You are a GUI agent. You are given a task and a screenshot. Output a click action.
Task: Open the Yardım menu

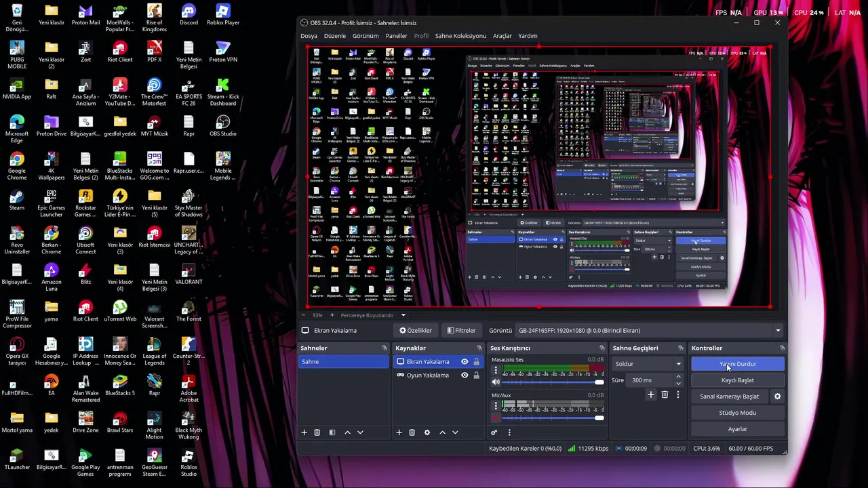click(528, 36)
